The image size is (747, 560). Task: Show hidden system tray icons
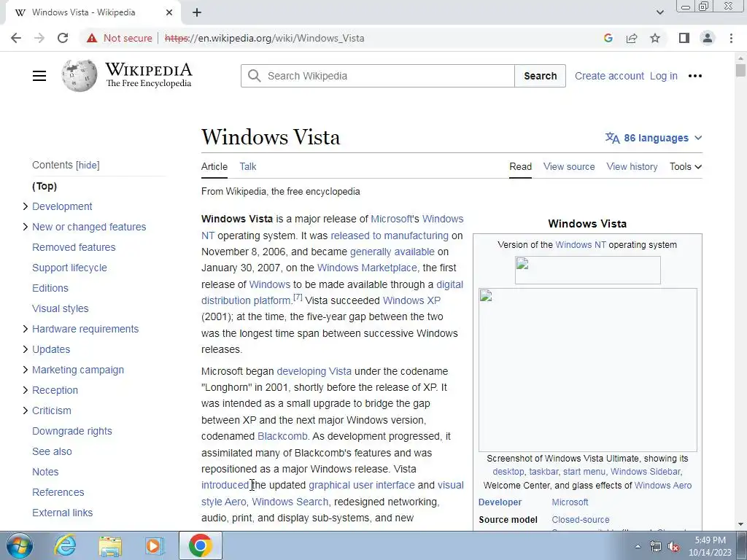[x=638, y=546]
